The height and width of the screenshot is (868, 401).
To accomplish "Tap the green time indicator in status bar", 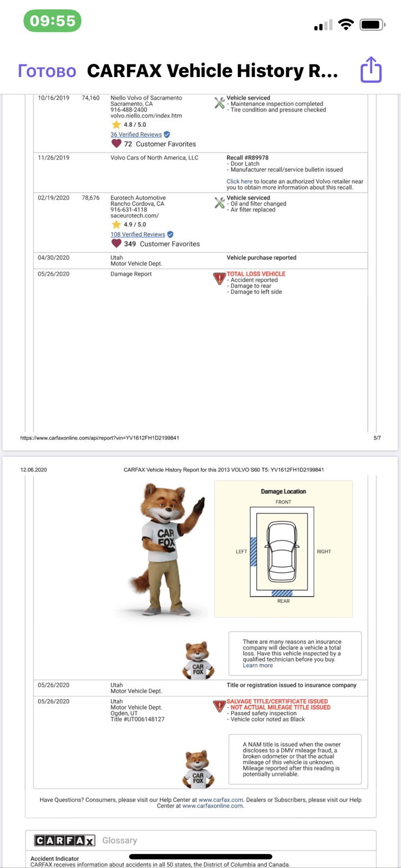I will [53, 21].
